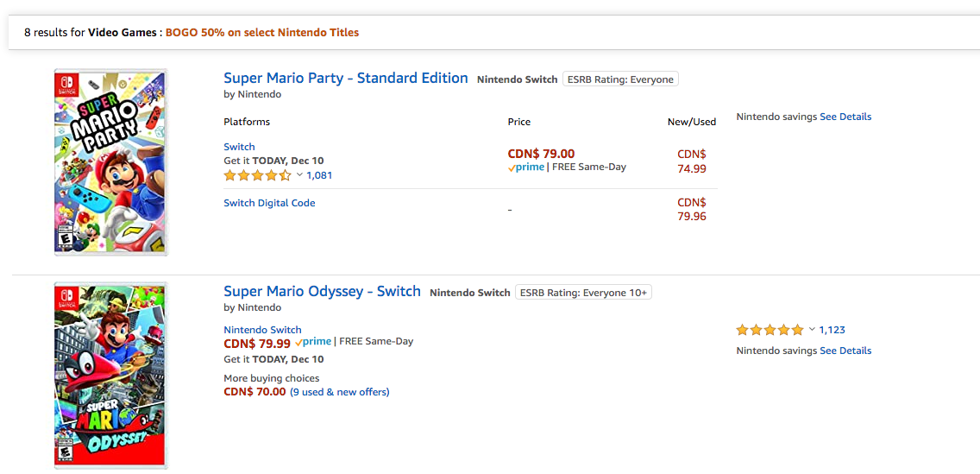Viewport: 980px width, 474px height.
Task: Click the Super Mario Odyssey star rating
Action: [770, 330]
